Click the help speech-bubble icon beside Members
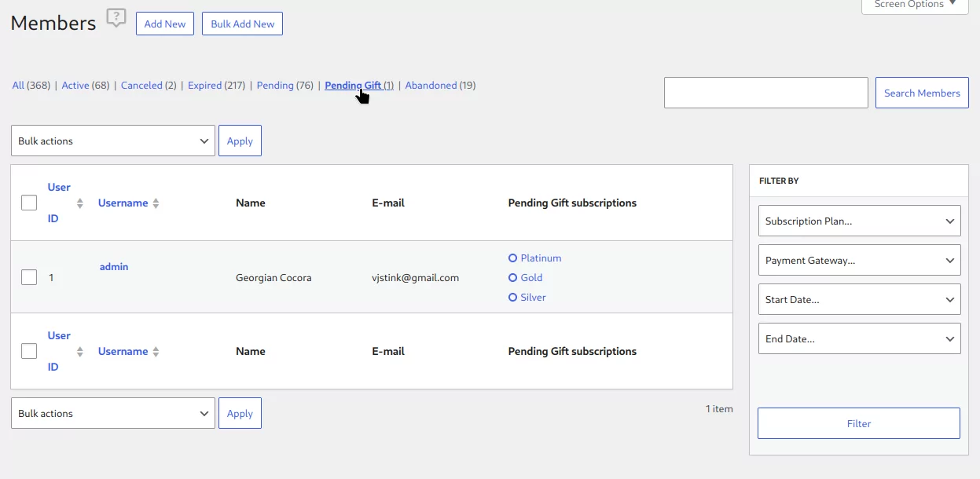980x479 pixels. click(x=116, y=18)
